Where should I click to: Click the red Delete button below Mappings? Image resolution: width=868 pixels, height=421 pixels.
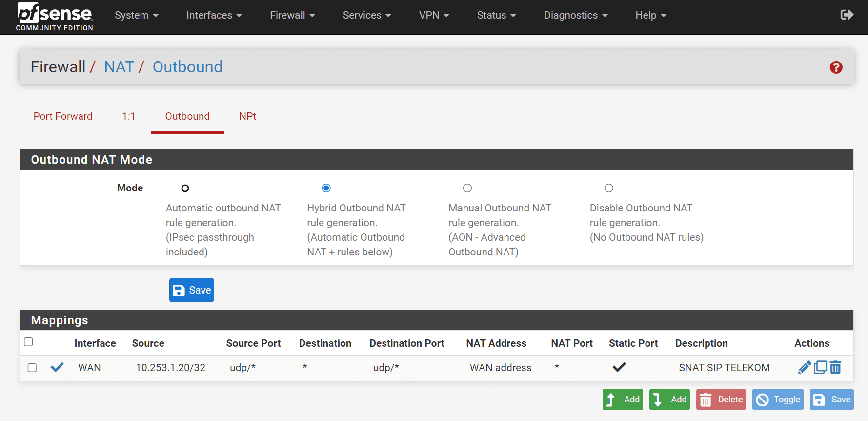click(x=721, y=400)
